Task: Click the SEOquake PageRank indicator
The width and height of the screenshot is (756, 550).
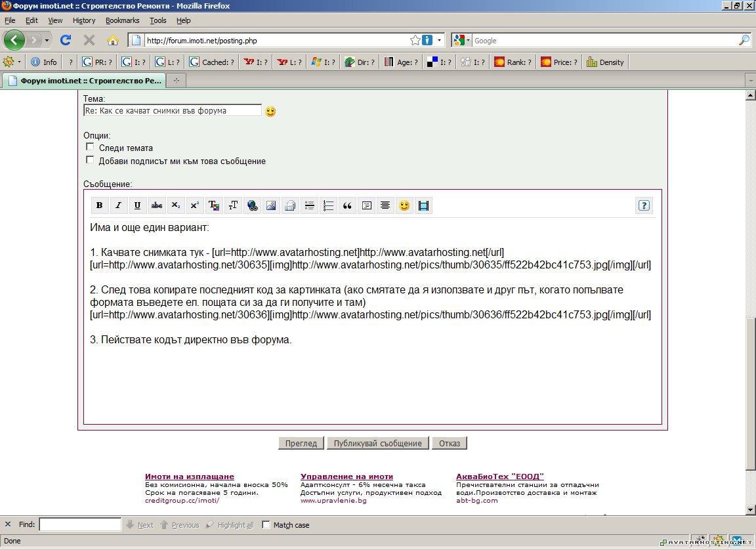Action: pyautogui.click(x=97, y=62)
